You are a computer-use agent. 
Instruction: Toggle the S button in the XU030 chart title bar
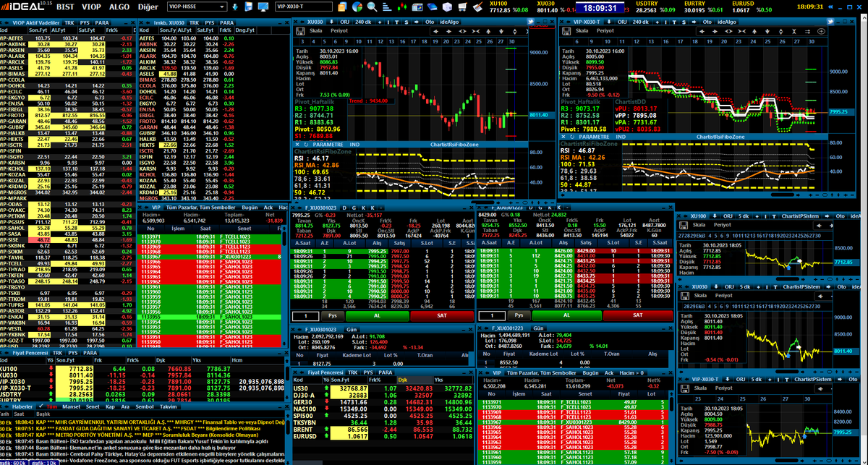point(407,22)
